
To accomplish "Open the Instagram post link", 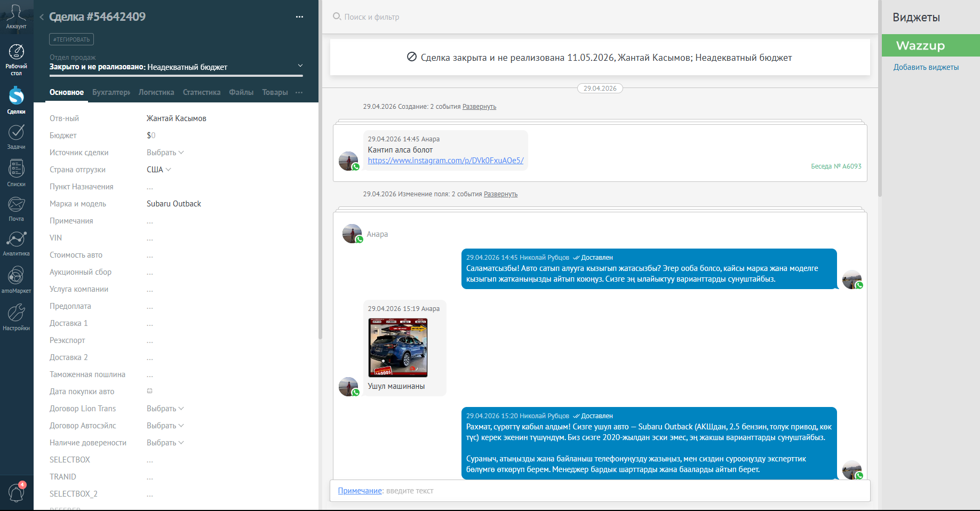I will (445, 161).
